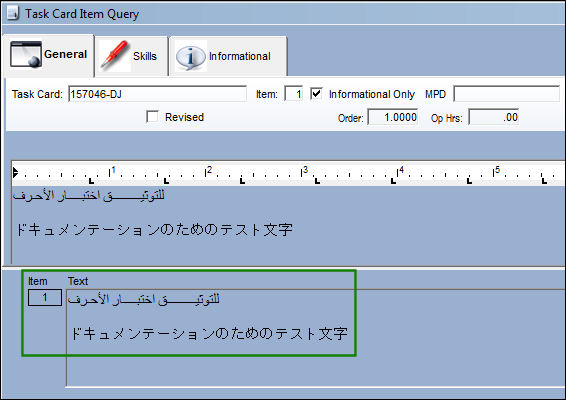
Task: Click the Arabic text in the Text column
Action: 144,299
